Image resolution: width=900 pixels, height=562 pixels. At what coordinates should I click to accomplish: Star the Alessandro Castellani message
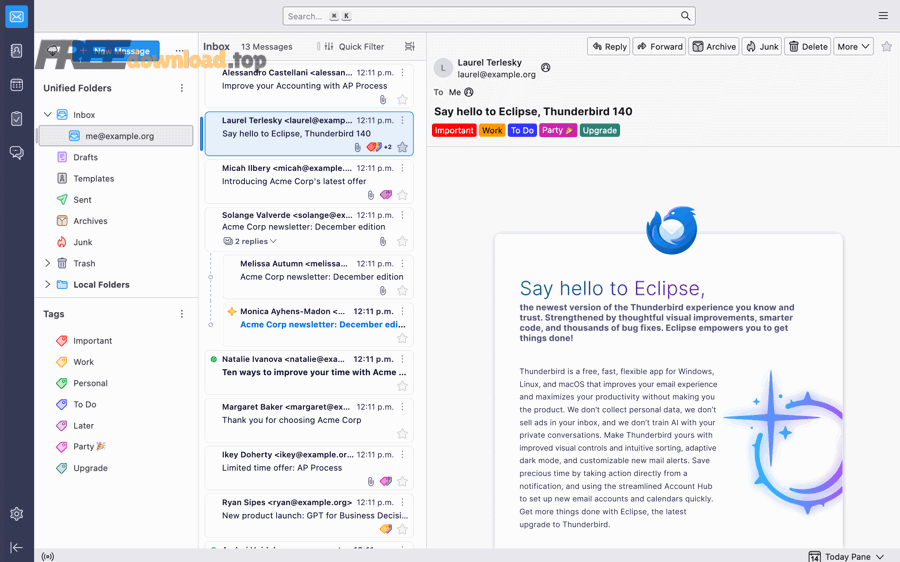coord(402,99)
